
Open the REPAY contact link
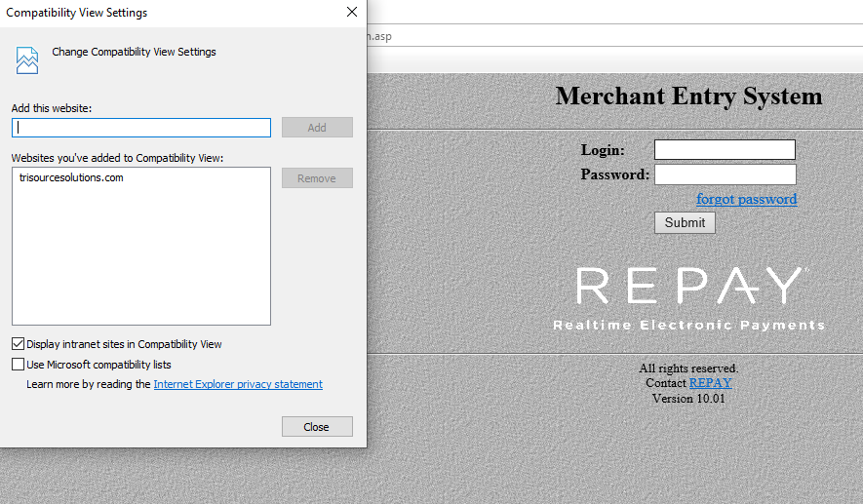click(x=710, y=383)
